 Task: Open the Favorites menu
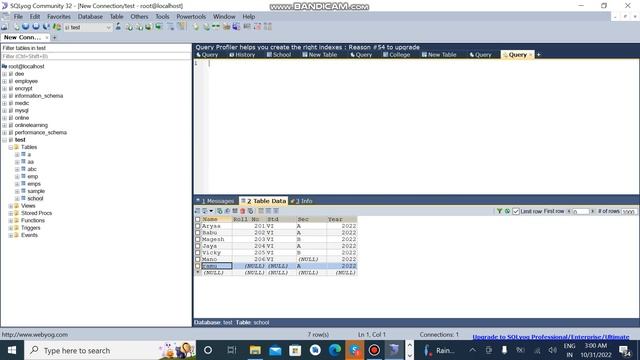point(59,17)
